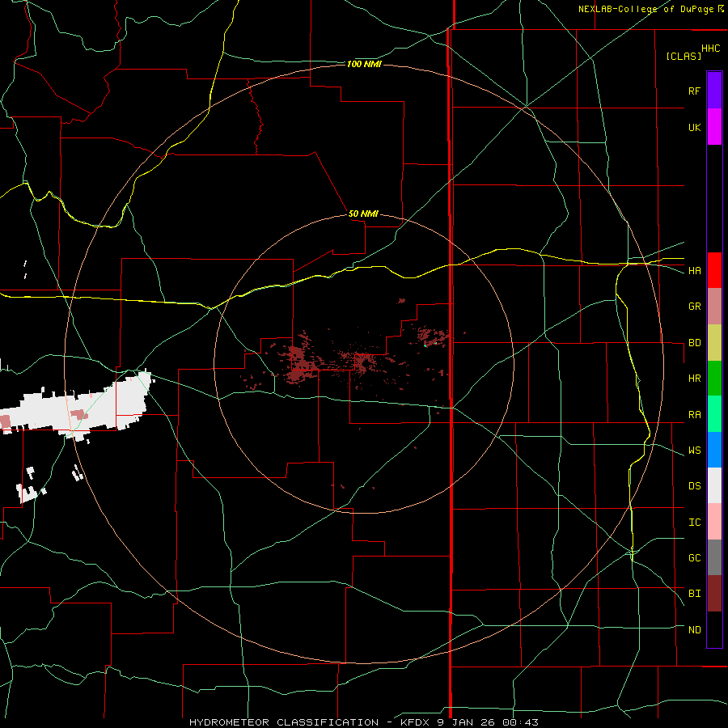Select the WS blue legend swatch
Image resolution: width=728 pixels, height=728 pixels.
[x=714, y=450]
